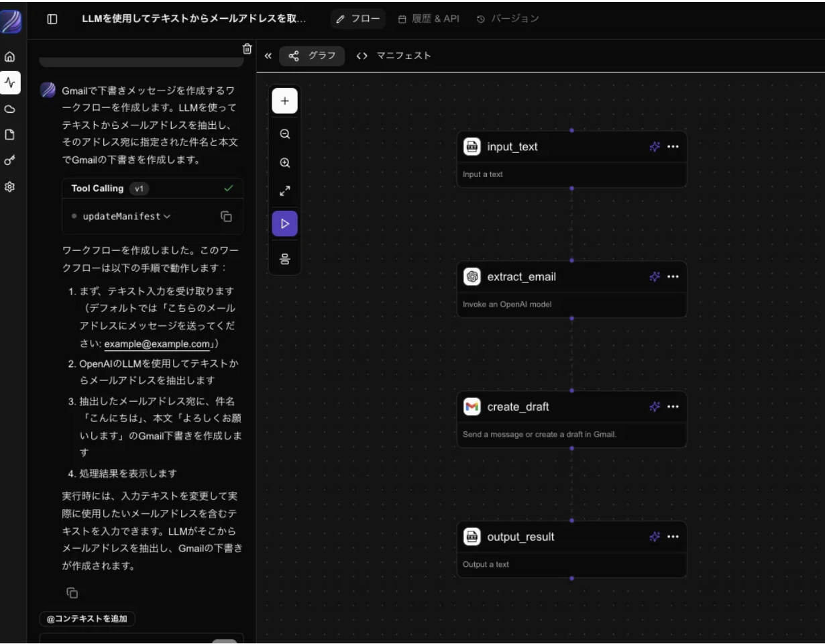
Task: Click the text icon on output_result node
Action: pyautogui.click(x=472, y=537)
